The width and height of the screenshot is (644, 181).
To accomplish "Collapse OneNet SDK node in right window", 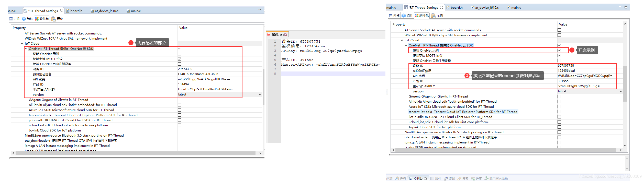I will 406,45.
